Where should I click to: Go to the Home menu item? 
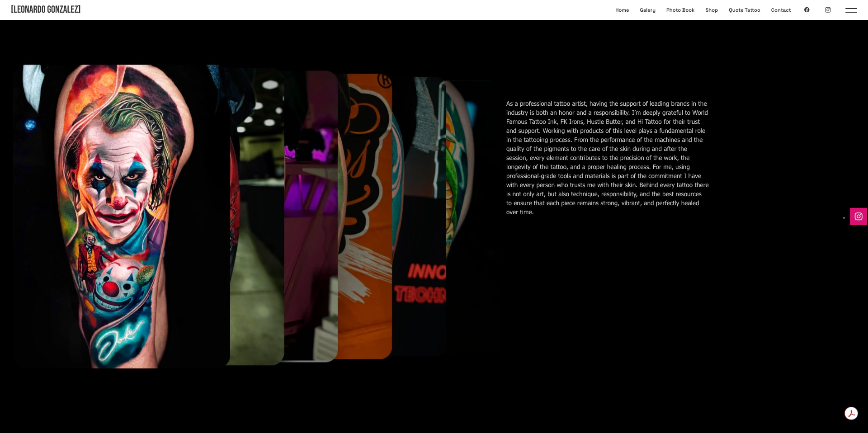pyautogui.click(x=622, y=10)
